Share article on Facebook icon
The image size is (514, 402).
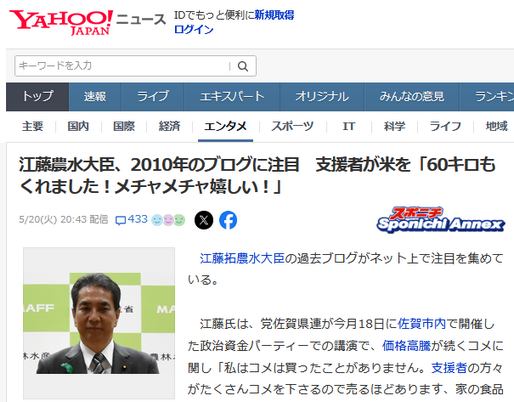click(228, 220)
